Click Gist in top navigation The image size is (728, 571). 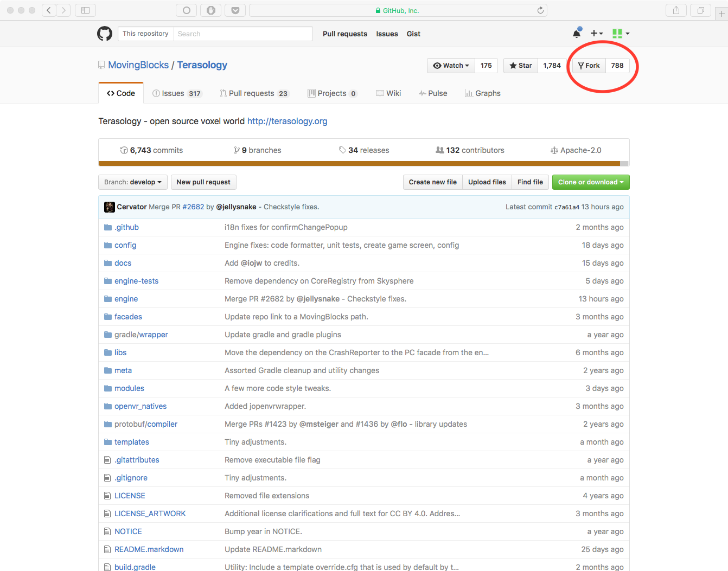click(x=413, y=34)
